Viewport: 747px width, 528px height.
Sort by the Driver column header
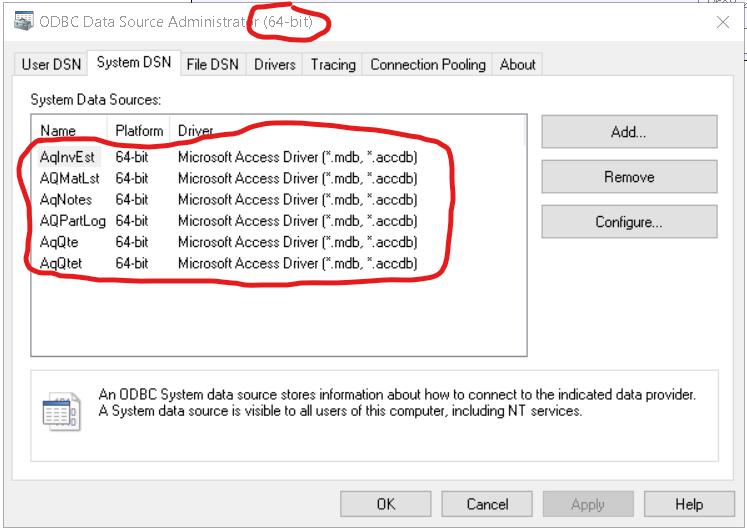pos(196,131)
